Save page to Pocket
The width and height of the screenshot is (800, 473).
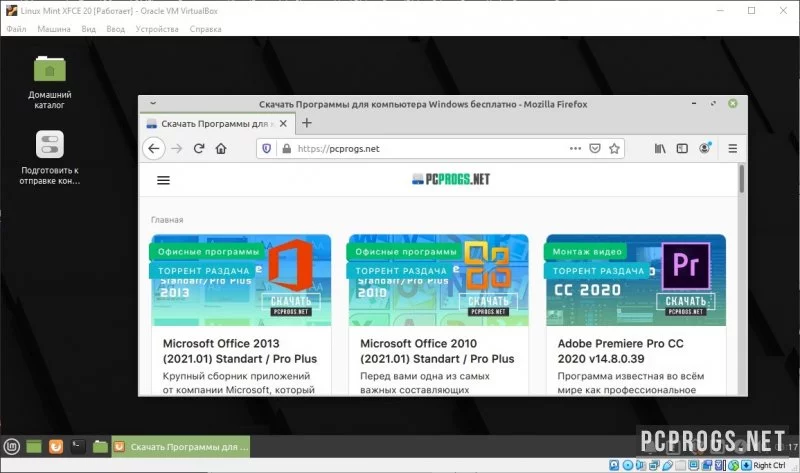click(594, 148)
